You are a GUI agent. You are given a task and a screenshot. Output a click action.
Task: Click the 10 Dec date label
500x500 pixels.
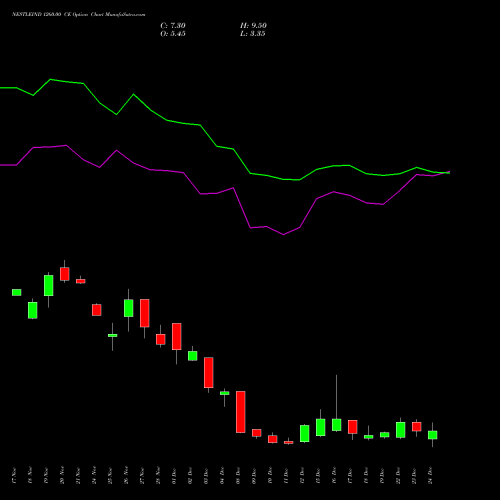tap(270, 476)
